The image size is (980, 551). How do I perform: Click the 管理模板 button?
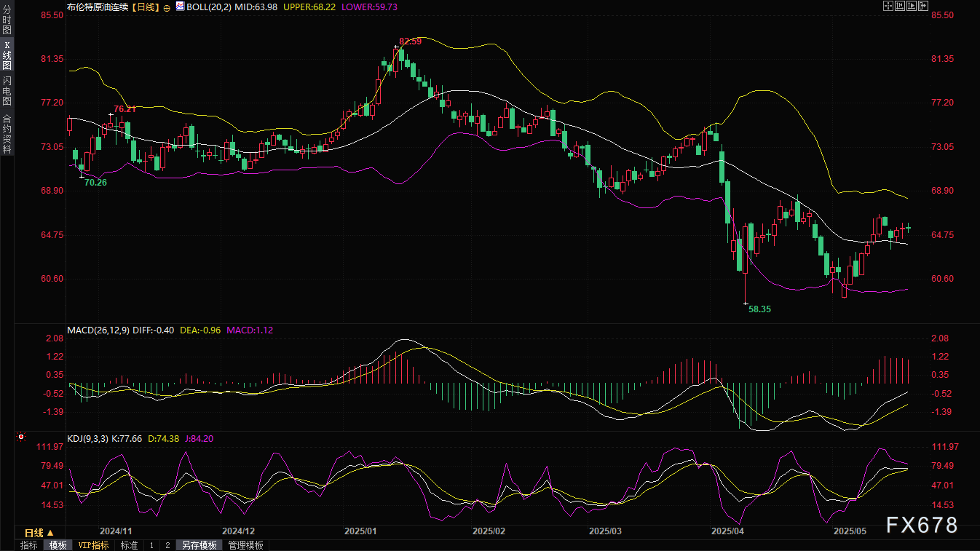(x=245, y=545)
